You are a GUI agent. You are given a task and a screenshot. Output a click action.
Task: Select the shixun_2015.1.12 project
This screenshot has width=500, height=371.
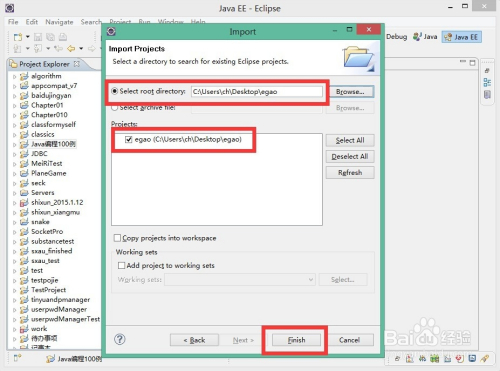point(57,202)
